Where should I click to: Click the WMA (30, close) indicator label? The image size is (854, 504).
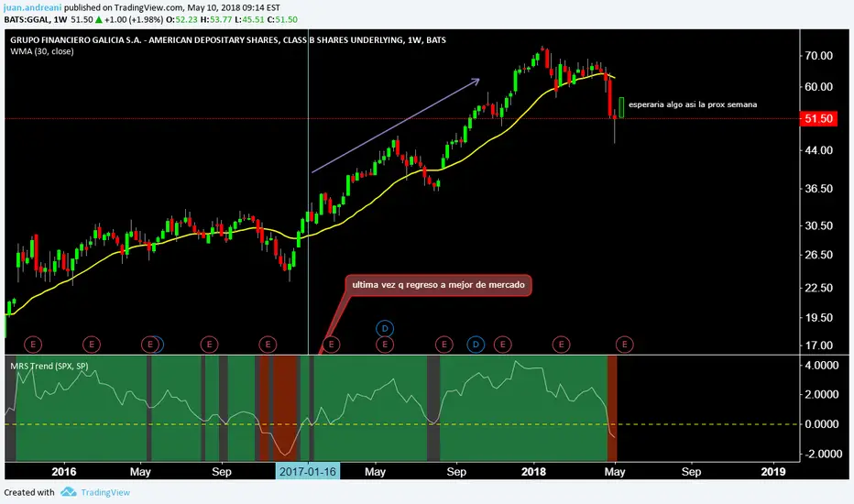pyautogui.click(x=42, y=51)
